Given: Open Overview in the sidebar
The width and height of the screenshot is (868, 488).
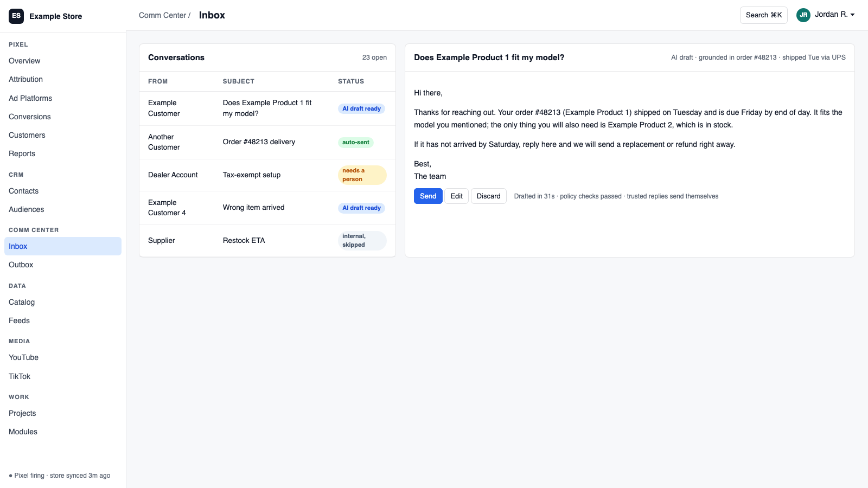Looking at the screenshot, I should 63,61.
